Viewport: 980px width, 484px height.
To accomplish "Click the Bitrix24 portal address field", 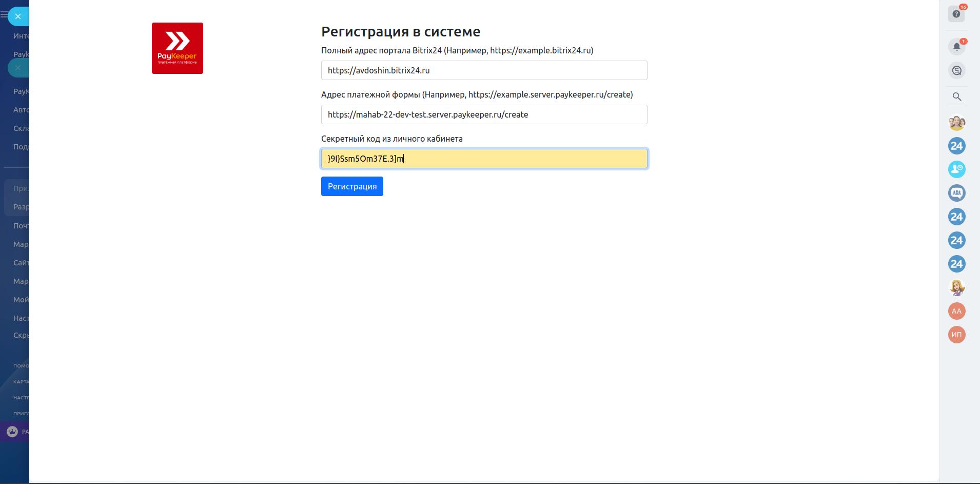I will click(484, 70).
